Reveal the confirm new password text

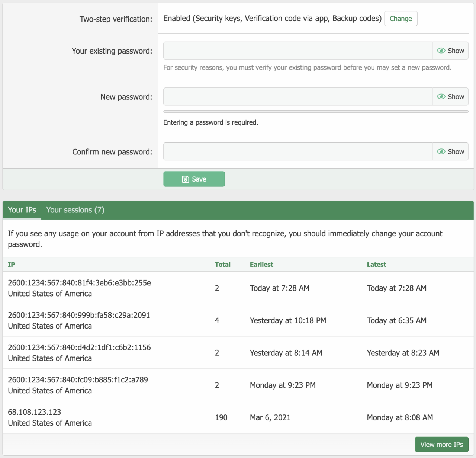click(450, 151)
